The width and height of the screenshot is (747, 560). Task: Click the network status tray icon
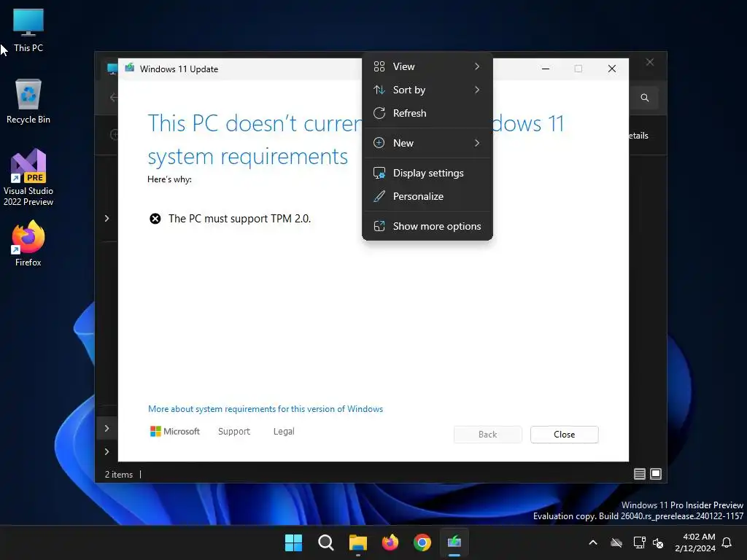(639, 542)
